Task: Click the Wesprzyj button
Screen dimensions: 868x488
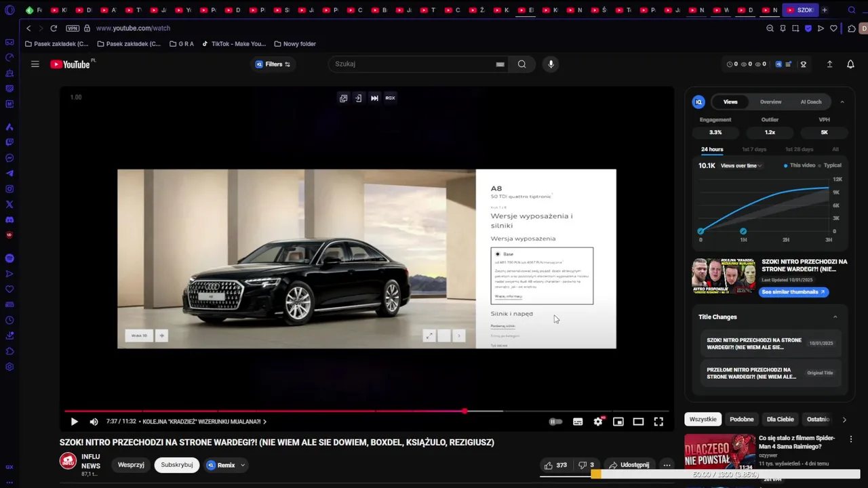Action: tap(131, 465)
